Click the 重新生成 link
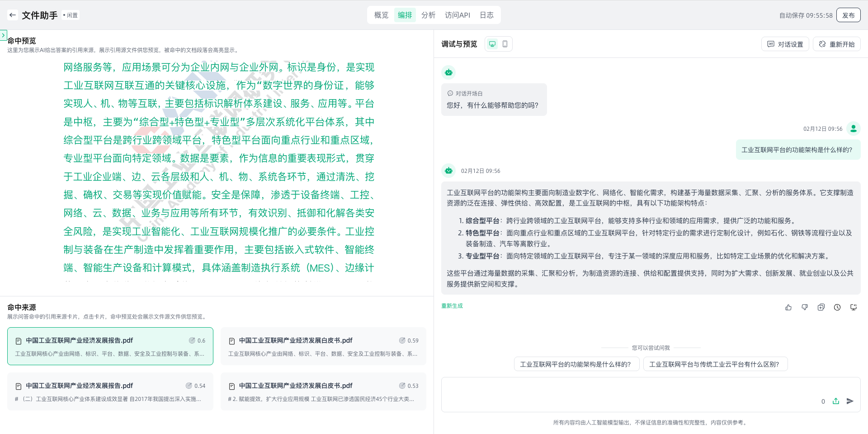Viewport: 868px width, 434px height. pyautogui.click(x=452, y=306)
